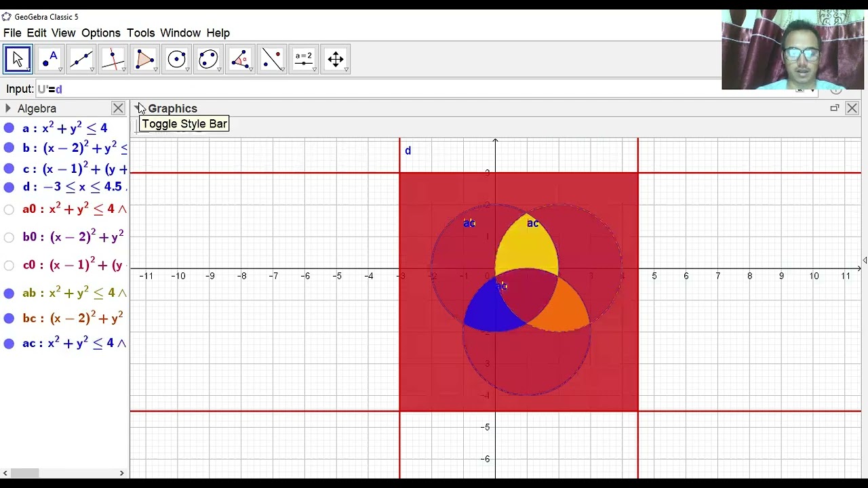Toggle visibility of object a
The width and height of the screenshot is (868, 488).
coord(9,128)
